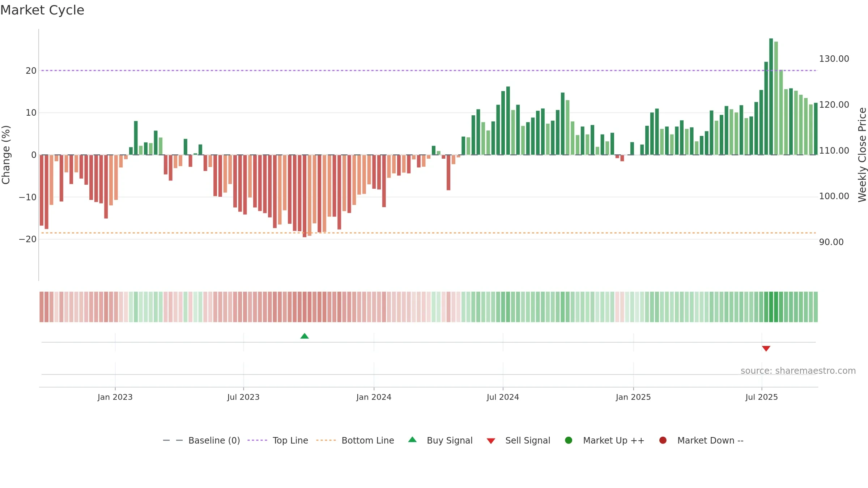The image size is (868, 488).
Task: Click the orange dotted Bottom Line on the chart
Action: pyautogui.click(x=429, y=233)
